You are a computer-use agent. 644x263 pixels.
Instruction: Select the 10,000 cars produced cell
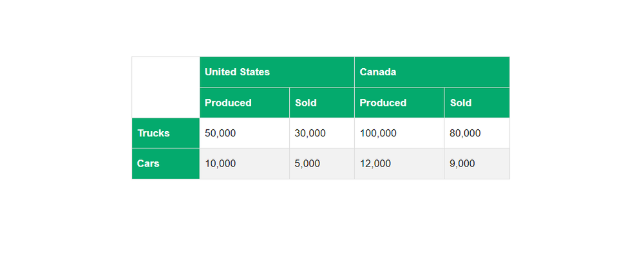220,163
